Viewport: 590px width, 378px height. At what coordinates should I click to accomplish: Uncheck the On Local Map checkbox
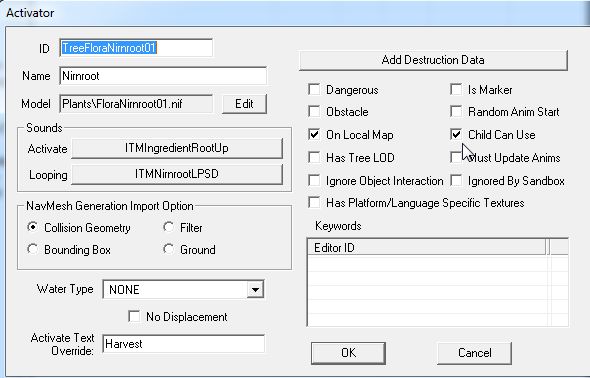(x=314, y=134)
